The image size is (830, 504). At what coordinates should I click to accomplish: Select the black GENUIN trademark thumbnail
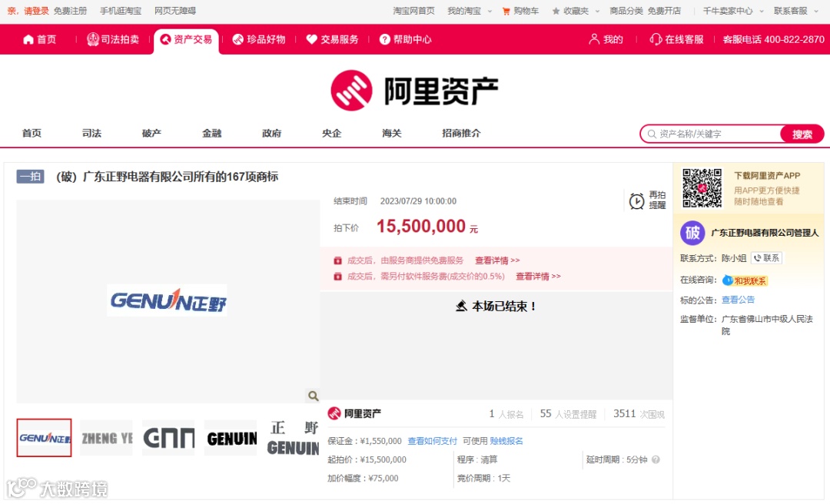[231, 438]
